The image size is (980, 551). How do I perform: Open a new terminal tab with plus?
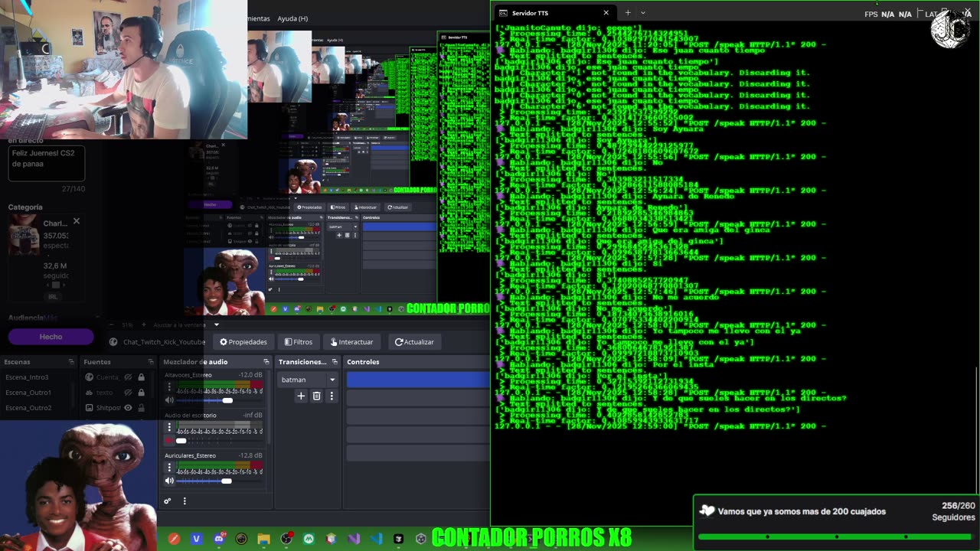(627, 12)
